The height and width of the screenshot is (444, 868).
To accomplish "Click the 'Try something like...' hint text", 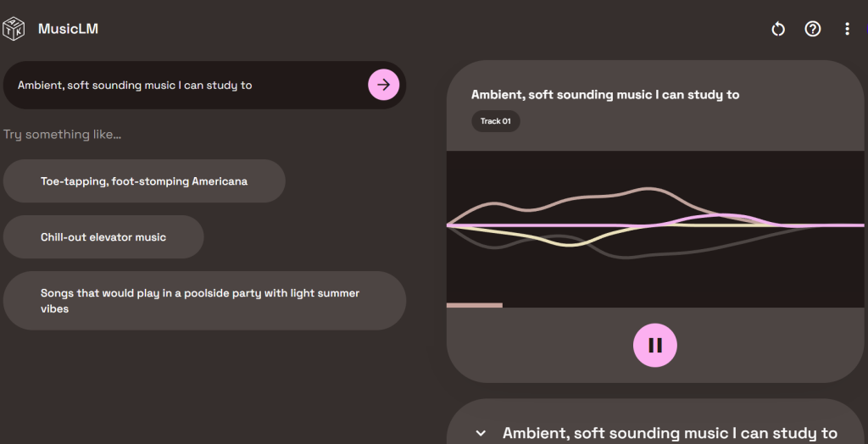I will [x=63, y=135].
